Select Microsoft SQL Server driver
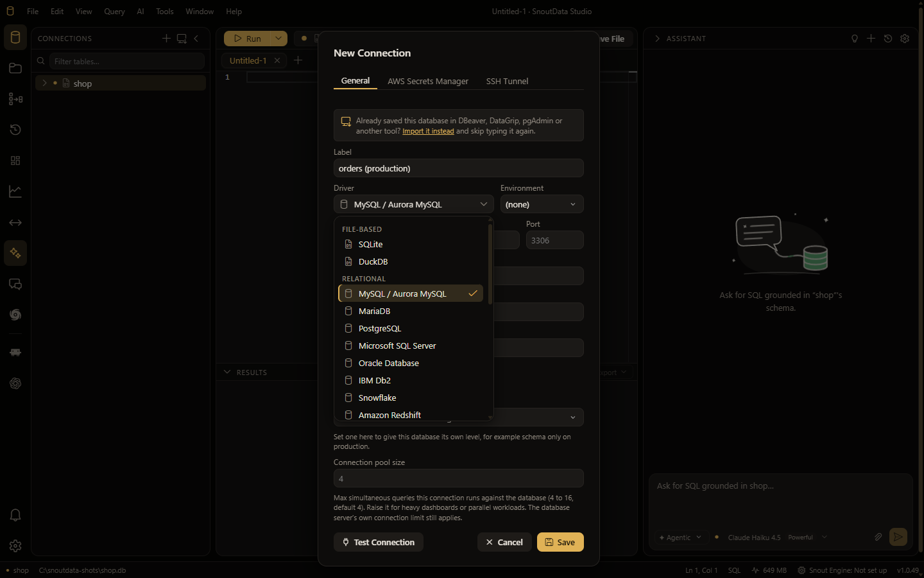924x578 pixels. [411, 346]
